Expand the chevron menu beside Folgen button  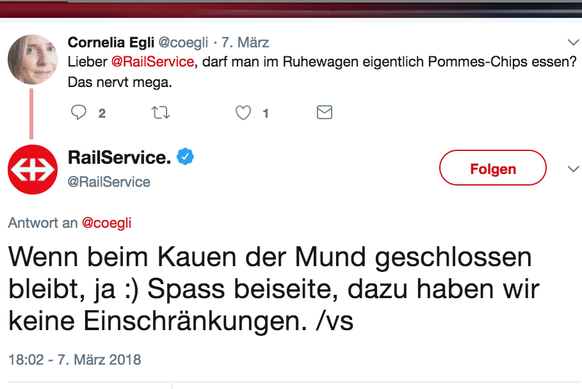[x=573, y=169]
